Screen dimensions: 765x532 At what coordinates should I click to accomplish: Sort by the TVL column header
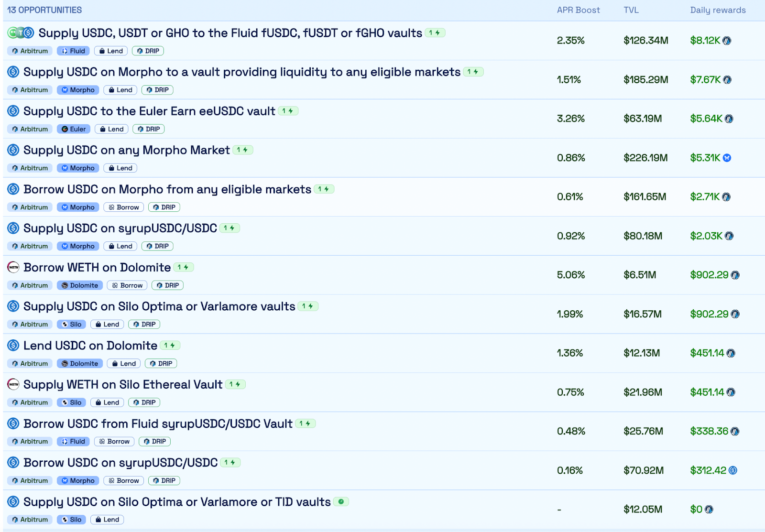[631, 10]
